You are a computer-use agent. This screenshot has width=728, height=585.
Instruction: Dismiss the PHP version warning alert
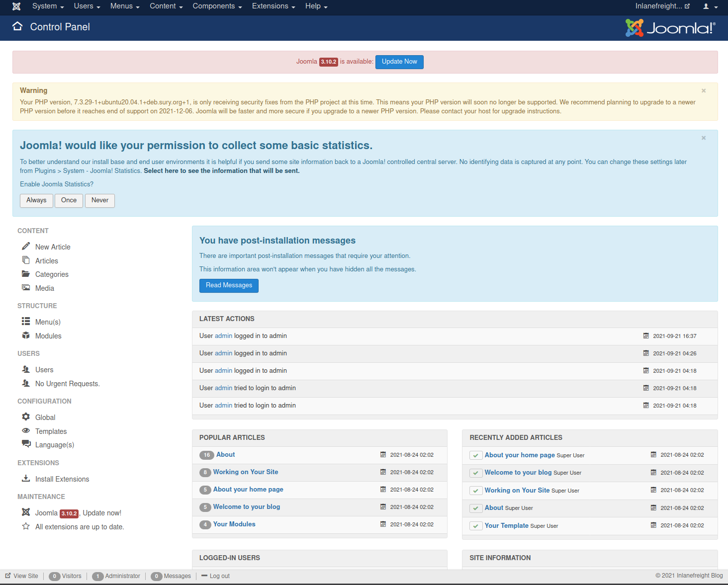704,90
